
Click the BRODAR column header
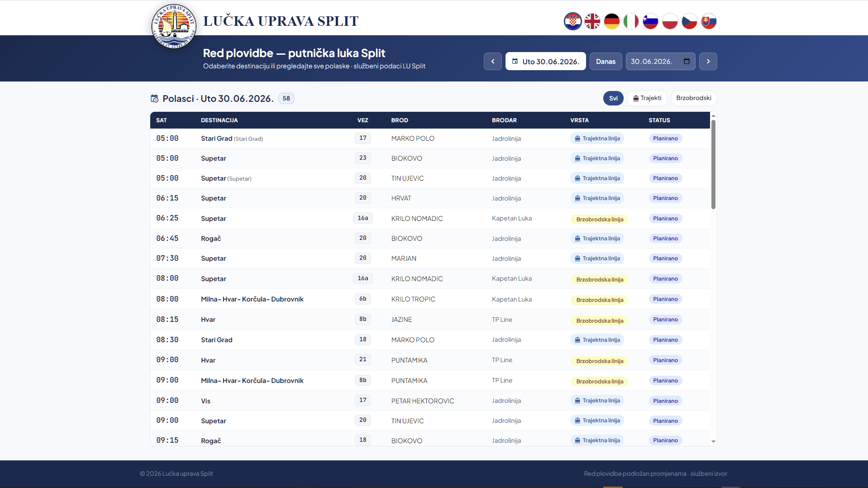(504, 120)
